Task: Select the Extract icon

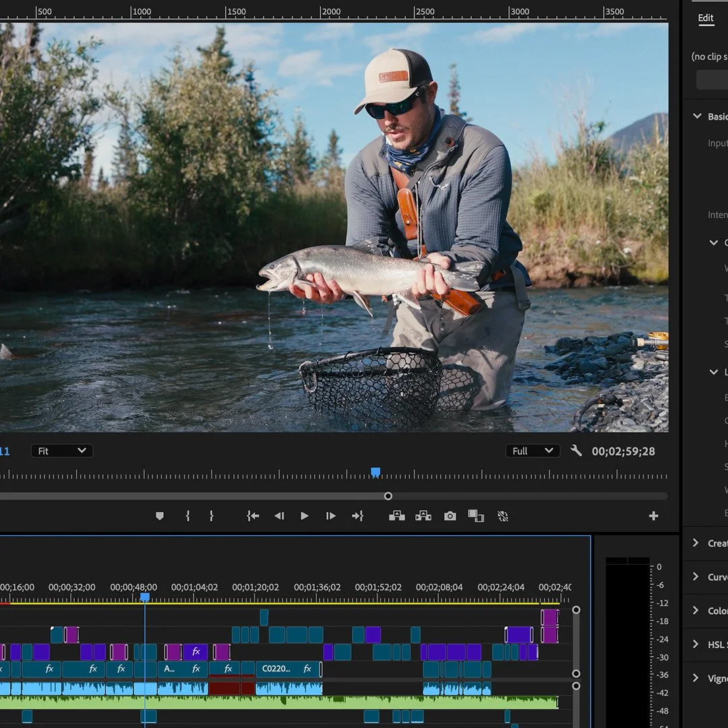Action: 423,516
